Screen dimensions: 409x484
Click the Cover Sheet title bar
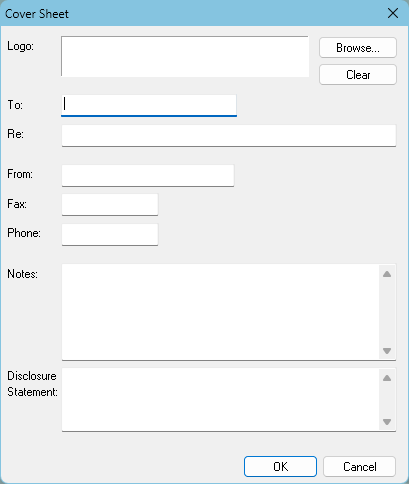point(192,13)
